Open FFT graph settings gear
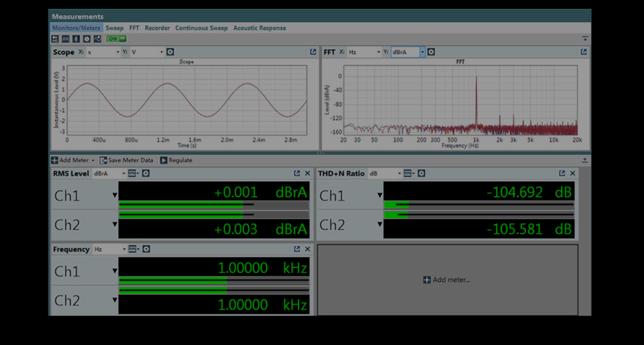This screenshot has height=345, width=644. pyautogui.click(x=431, y=52)
